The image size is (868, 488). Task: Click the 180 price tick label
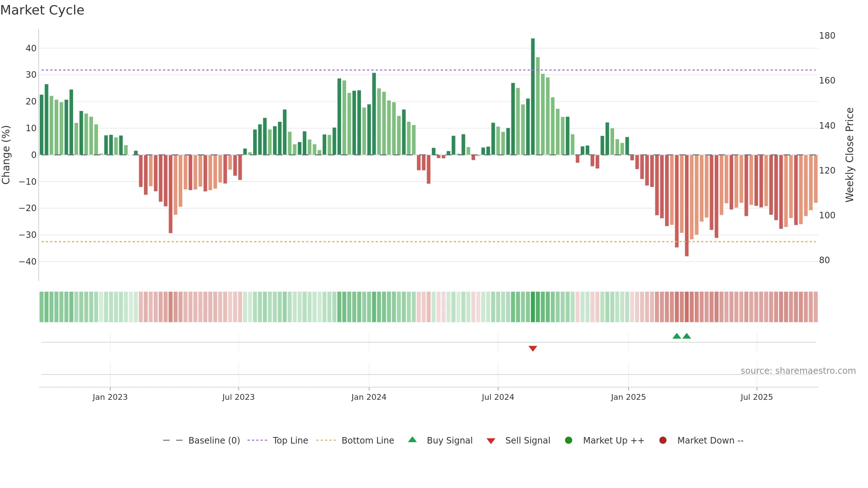(x=827, y=36)
